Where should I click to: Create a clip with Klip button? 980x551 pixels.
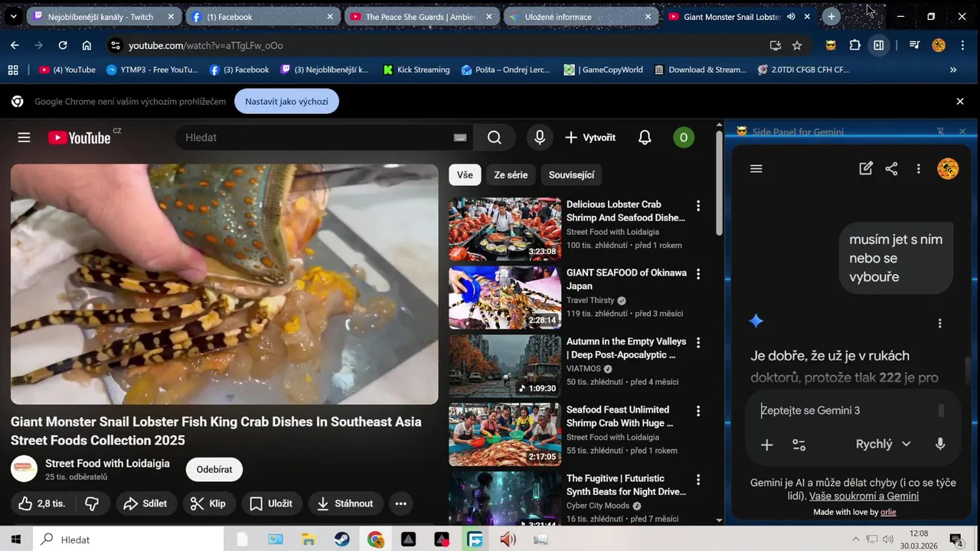(x=208, y=504)
